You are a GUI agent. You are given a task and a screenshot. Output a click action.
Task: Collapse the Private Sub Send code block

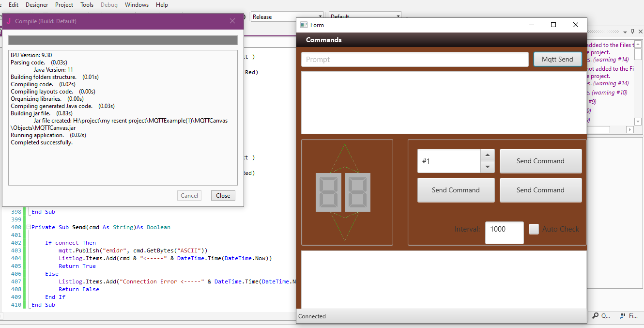pyautogui.click(x=29, y=227)
